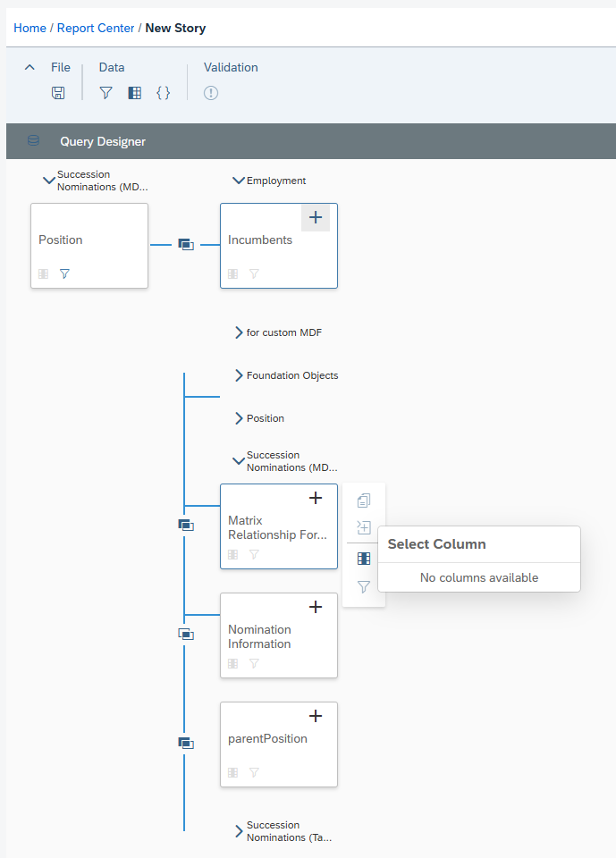The height and width of the screenshot is (858, 616).
Task: Click the column icon in Matrix Relationship card
Action: (232, 554)
